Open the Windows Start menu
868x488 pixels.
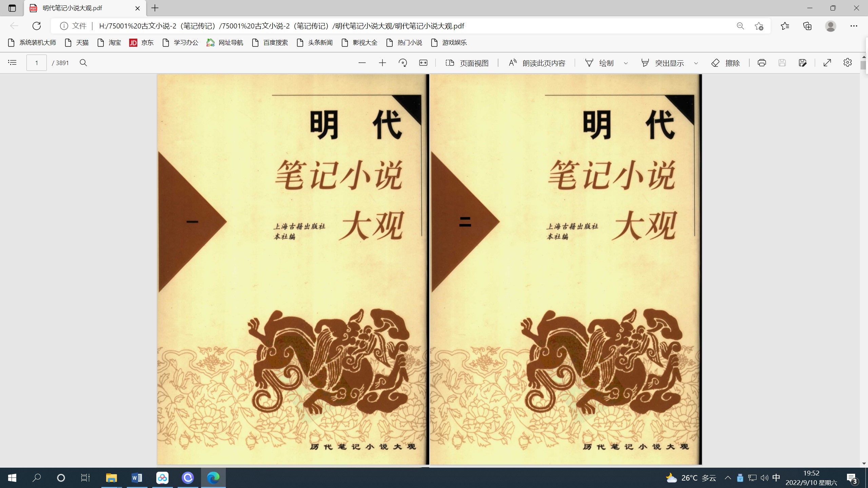click(12, 478)
